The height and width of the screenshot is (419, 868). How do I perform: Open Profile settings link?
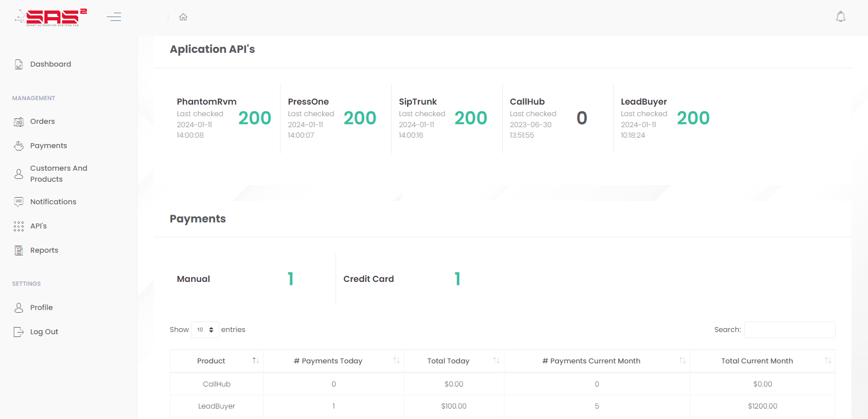[41, 308]
